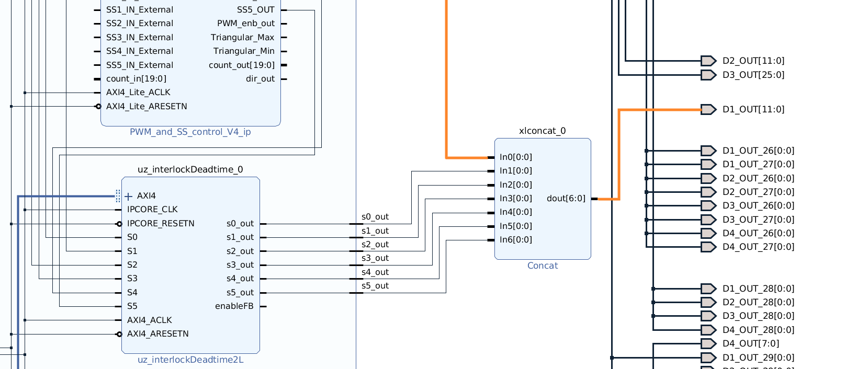
Task: Select the xlconcat_0 block title
Action: 542,131
